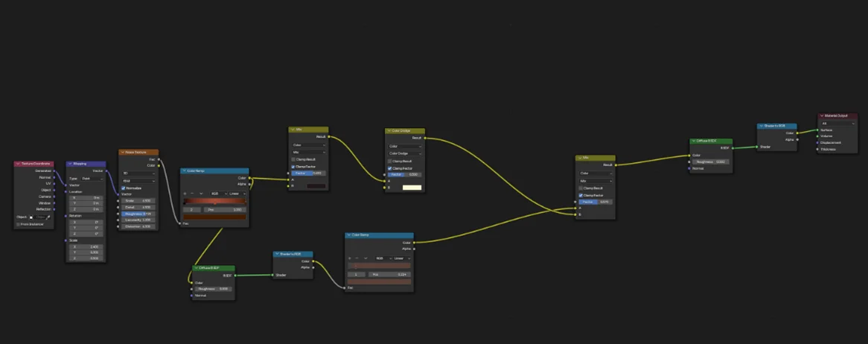Open Mapping node Type dropdown
The width and height of the screenshot is (868, 344).
click(92, 178)
